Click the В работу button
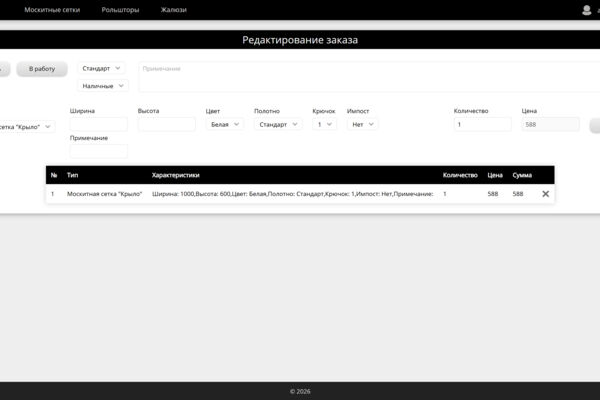This screenshot has width=600, height=400. click(42, 69)
